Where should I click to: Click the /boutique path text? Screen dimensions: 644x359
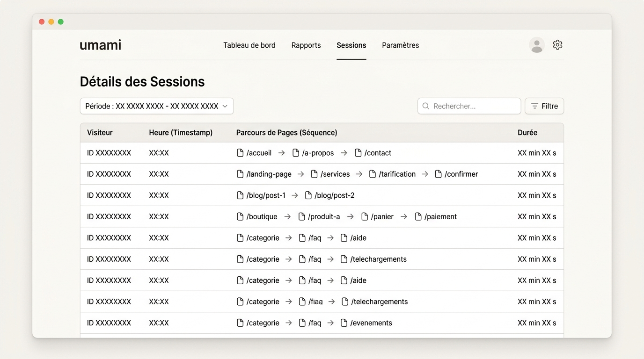pyautogui.click(x=262, y=216)
